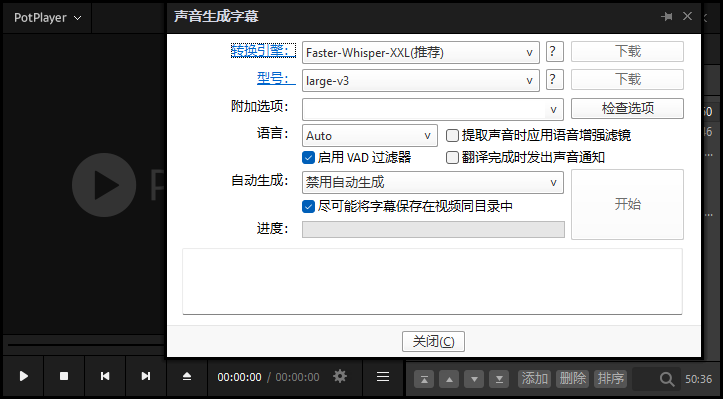Enable sound notification on translation completion
723x399 pixels.
coord(452,158)
